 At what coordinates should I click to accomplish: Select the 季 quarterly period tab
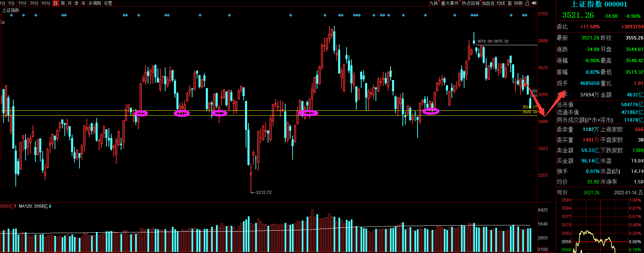(x=76, y=3)
